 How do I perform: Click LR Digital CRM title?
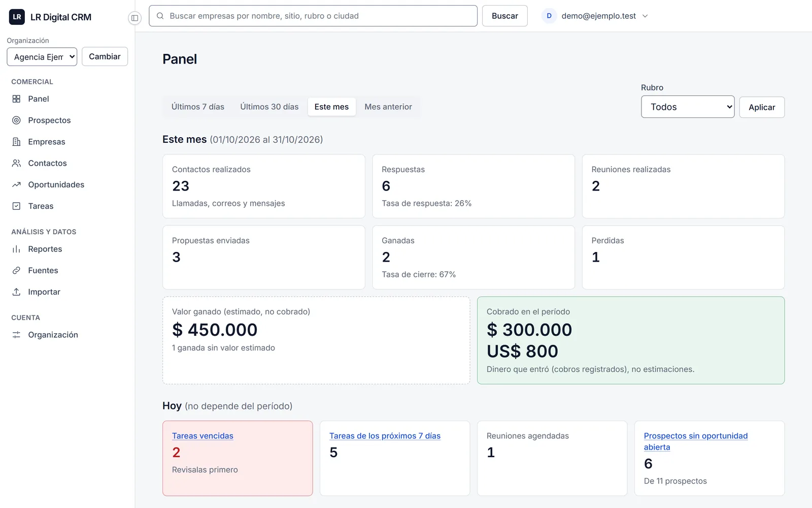(61, 17)
